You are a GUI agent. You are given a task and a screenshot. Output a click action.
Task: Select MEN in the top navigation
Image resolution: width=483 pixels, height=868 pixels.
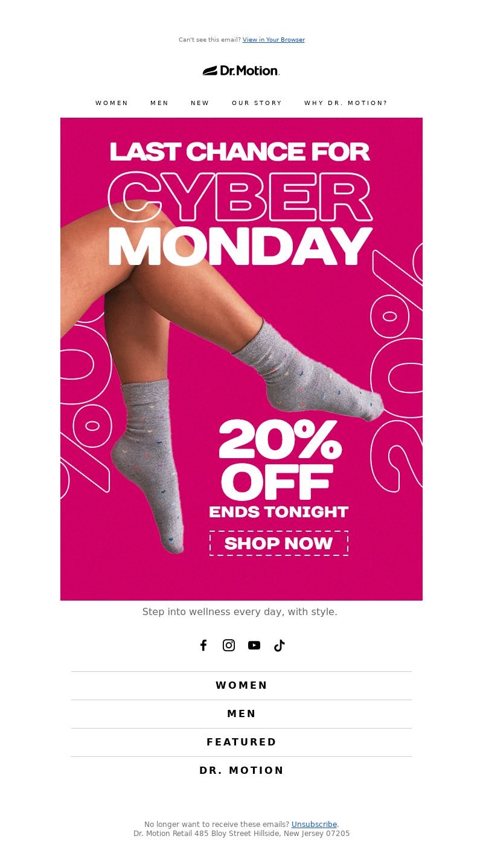tap(159, 103)
